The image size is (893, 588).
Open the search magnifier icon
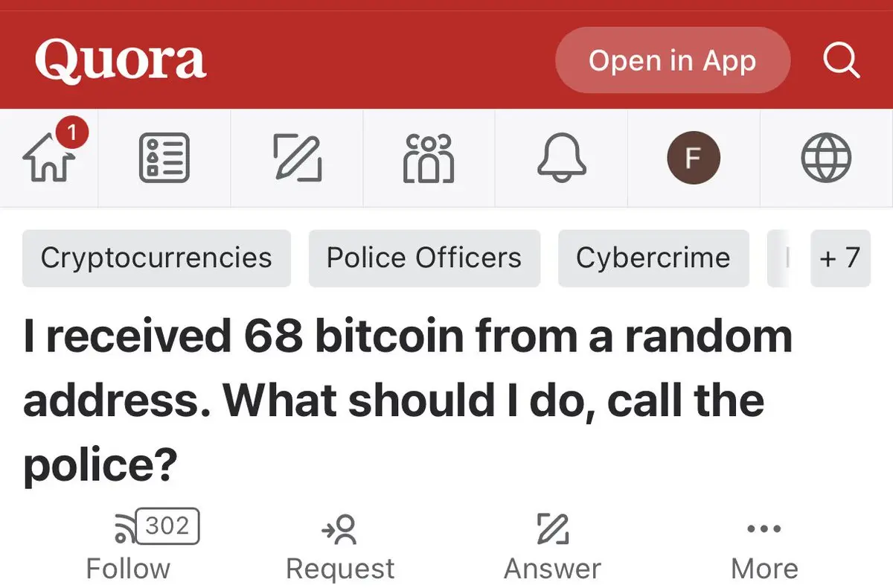842,60
